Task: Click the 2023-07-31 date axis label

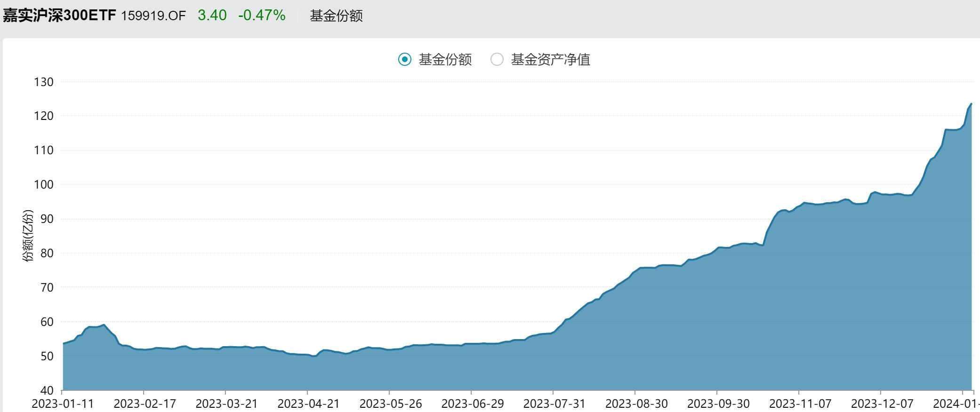Action: (x=554, y=404)
